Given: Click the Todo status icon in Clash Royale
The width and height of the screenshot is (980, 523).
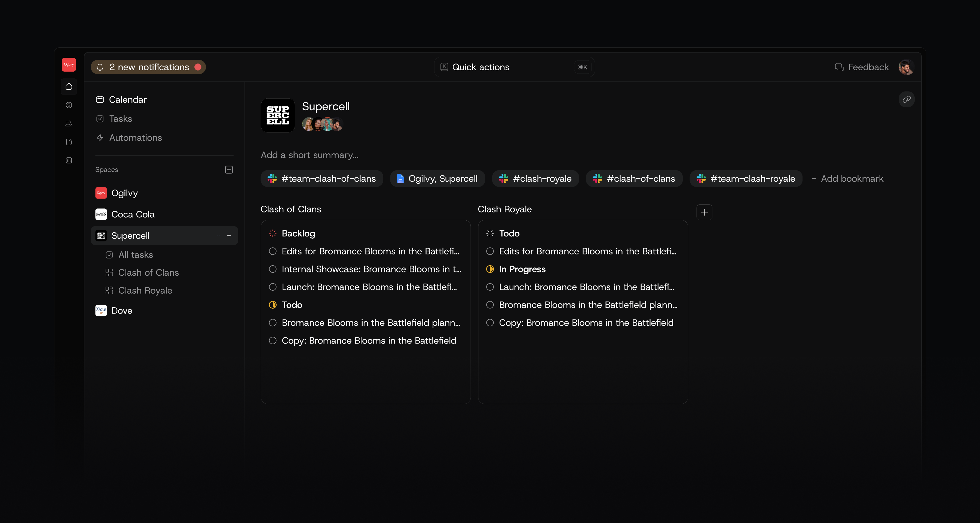Looking at the screenshot, I should (x=490, y=233).
